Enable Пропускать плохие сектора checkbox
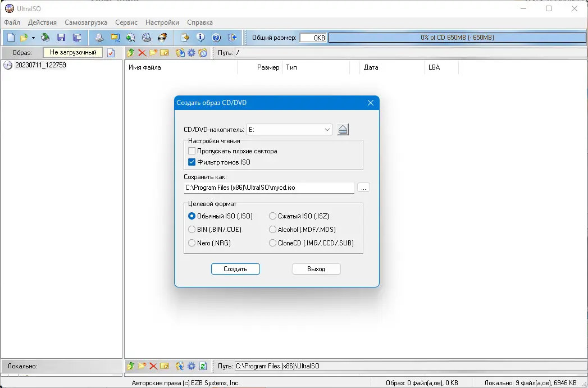This screenshot has height=388, width=588. [x=192, y=151]
